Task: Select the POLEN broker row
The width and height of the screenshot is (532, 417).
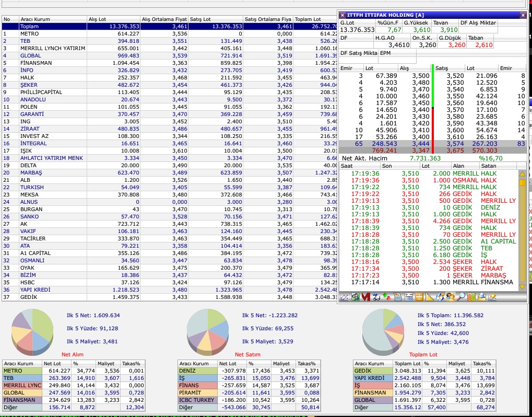Action: click(170, 107)
